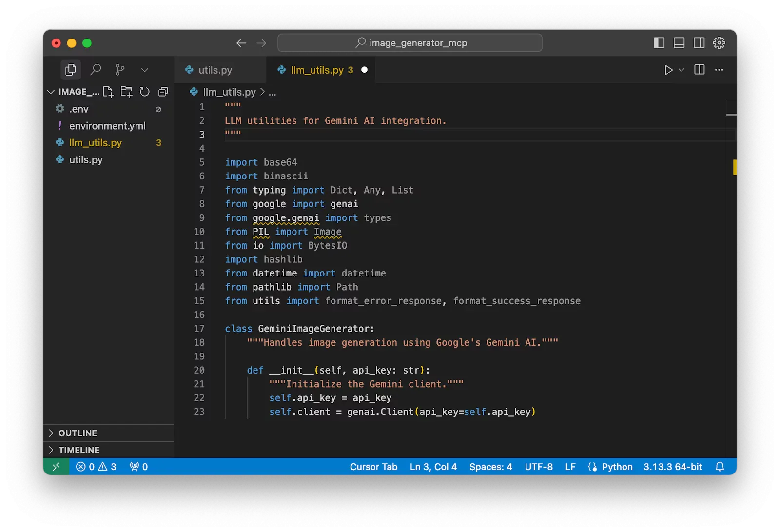This screenshot has width=780, height=532.
Task: Click the underlined PIL module name
Action: click(x=261, y=232)
